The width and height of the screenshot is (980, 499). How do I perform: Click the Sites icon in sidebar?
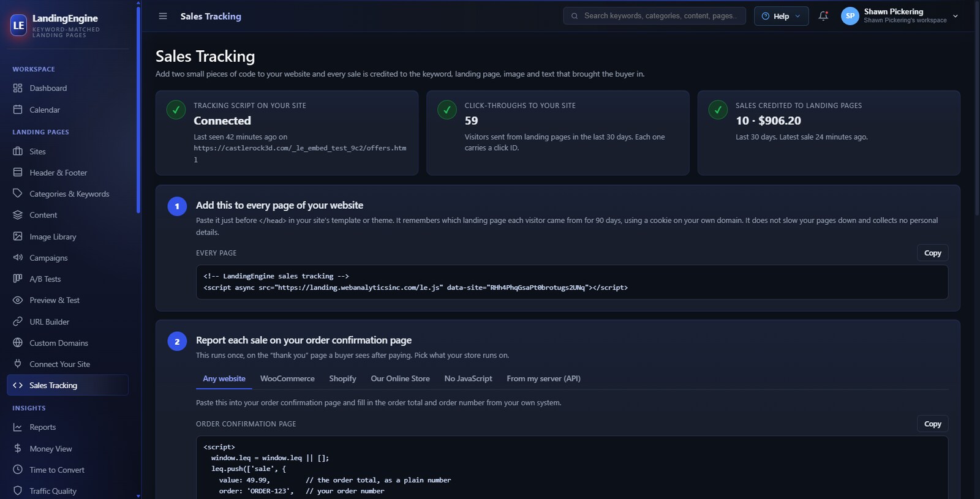click(18, 151)
